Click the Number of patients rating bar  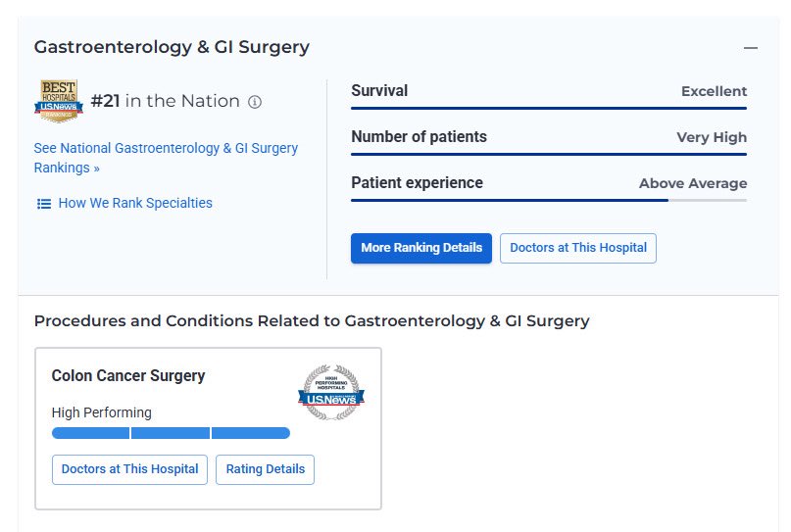[x=548, y=154]
